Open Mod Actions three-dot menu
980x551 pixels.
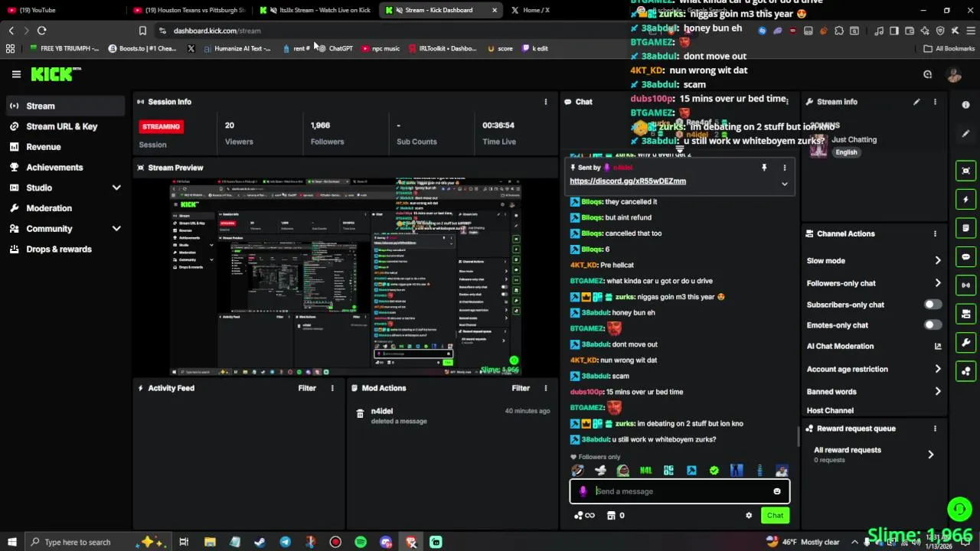(546, 388)
